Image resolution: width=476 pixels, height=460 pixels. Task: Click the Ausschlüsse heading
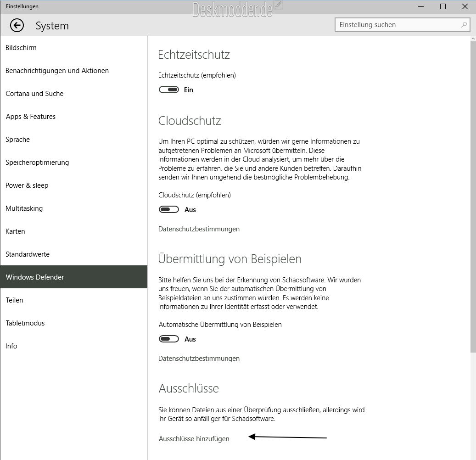pos(189,388)
